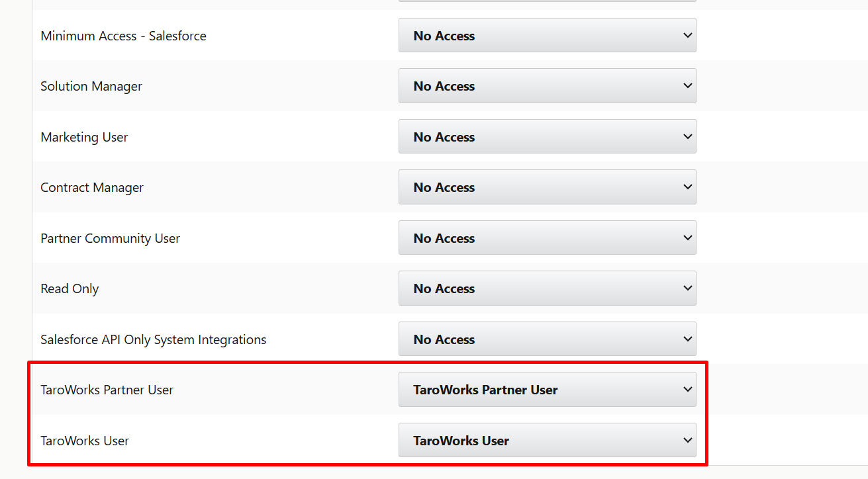The image size is (868, 479).
Task: Open the Partner Community User dropdown
Action: pyautogui.click(x=547, y=238)
